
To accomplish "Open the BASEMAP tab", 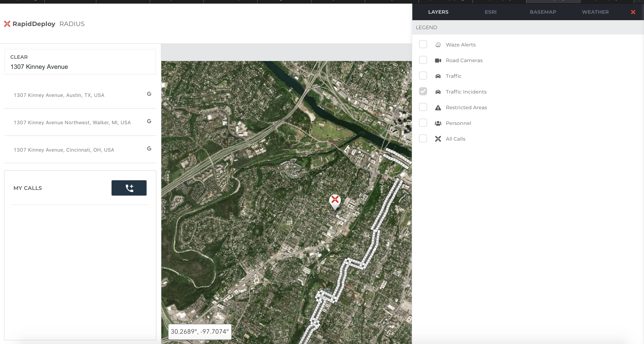I will [543, 12].
